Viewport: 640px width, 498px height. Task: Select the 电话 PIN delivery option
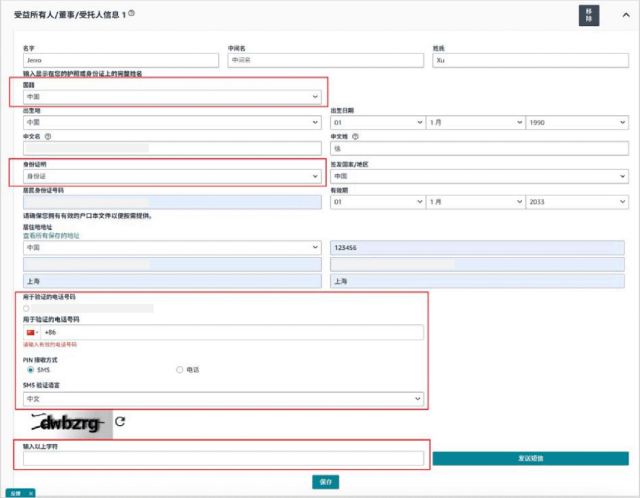click(180, 369)
